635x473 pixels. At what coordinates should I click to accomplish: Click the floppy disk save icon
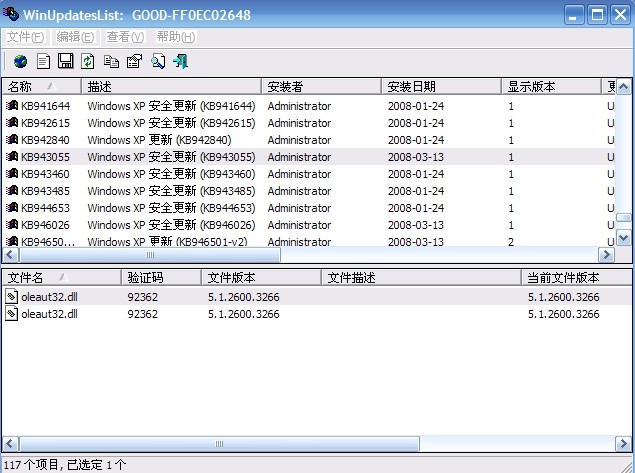click(66, 61)
